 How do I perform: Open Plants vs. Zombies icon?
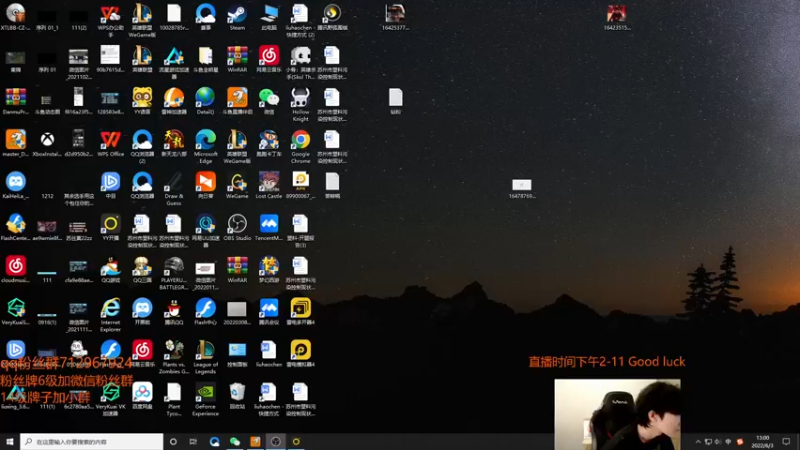point(174,357)
